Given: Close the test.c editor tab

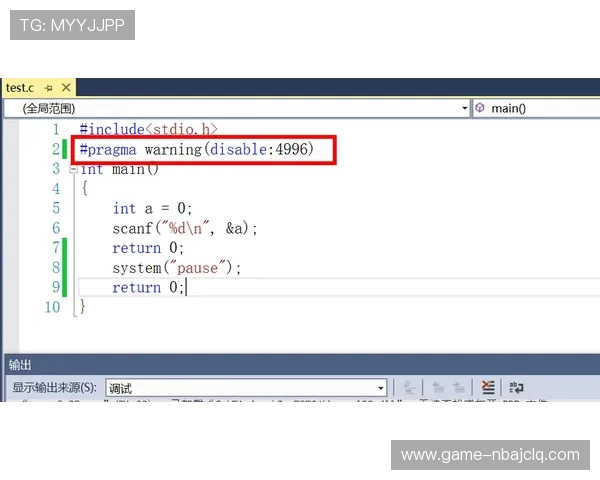Looking at the screenshot, I should point(67,88).
